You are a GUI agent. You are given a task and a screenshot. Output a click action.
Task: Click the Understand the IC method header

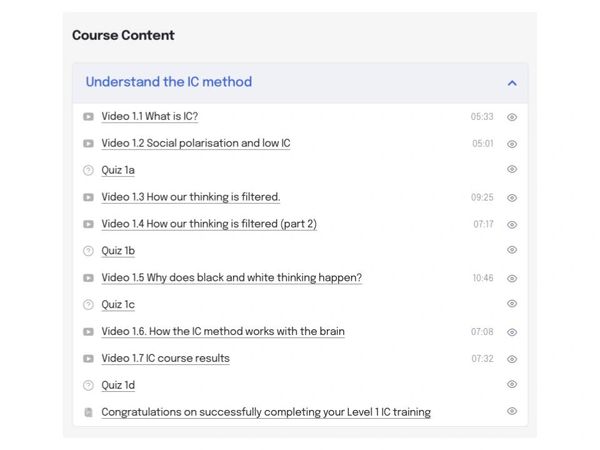click(x=169, y=82)
